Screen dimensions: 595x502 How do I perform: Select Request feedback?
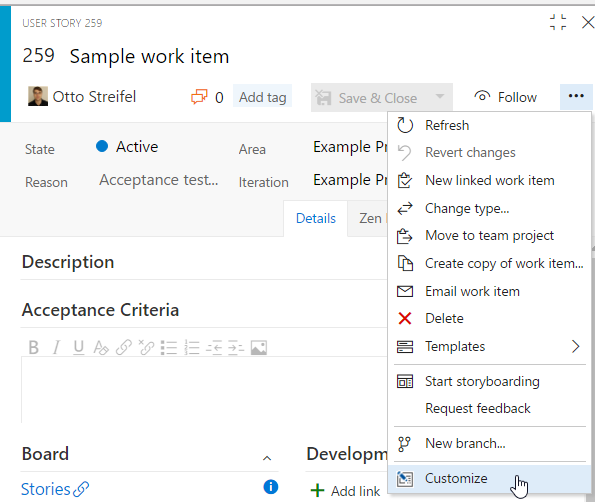coord(490,409)
